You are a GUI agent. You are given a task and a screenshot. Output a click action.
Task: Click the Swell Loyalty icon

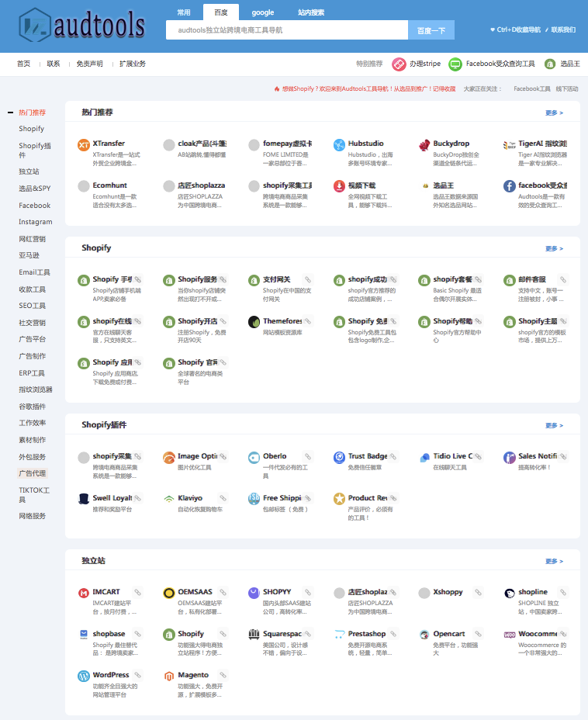84,499
